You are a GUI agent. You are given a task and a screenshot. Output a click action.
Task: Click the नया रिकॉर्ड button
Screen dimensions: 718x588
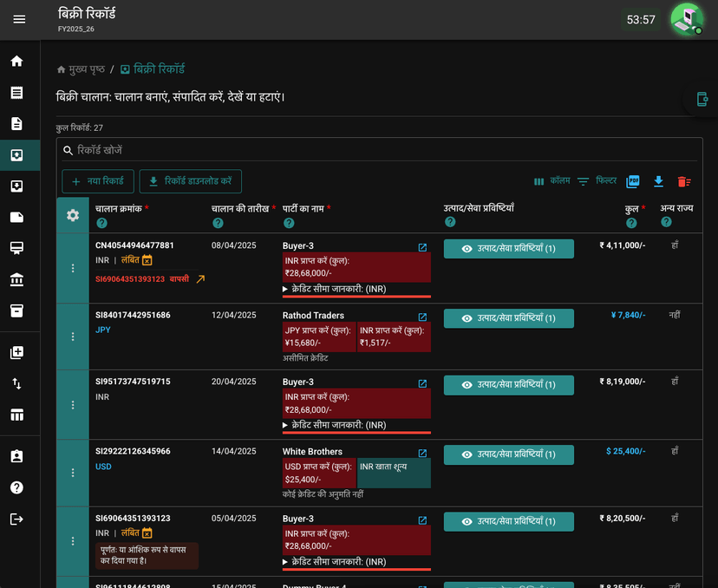98,181
